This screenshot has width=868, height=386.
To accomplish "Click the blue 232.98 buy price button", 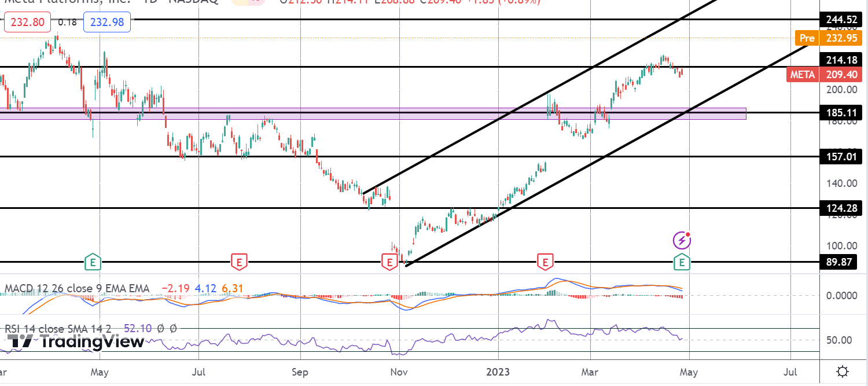I will point(107,23).
